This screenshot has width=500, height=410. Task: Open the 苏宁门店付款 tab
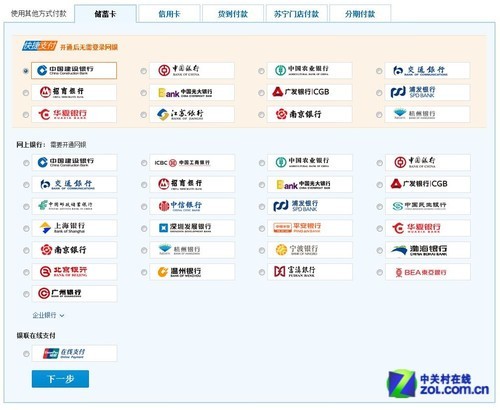click(296, 14)
